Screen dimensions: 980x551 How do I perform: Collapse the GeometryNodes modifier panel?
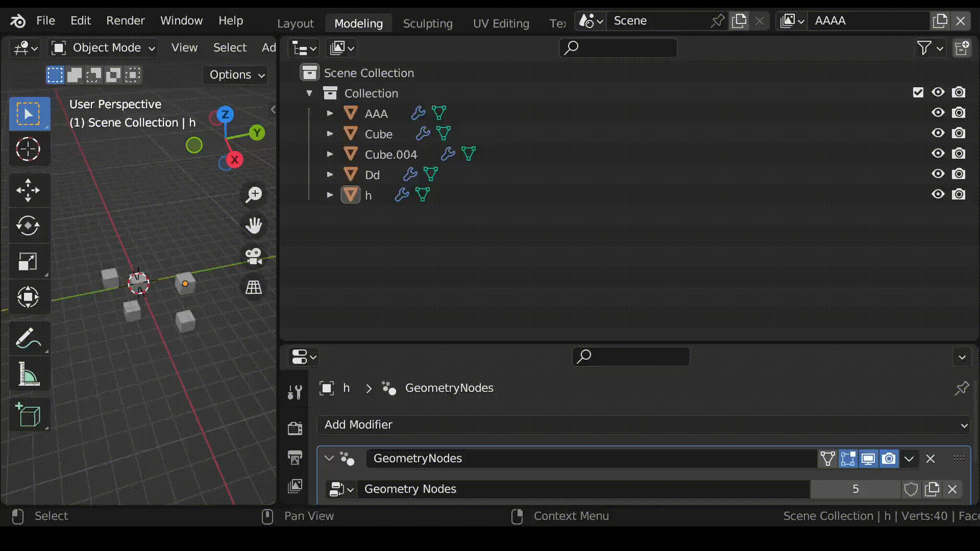329,458
